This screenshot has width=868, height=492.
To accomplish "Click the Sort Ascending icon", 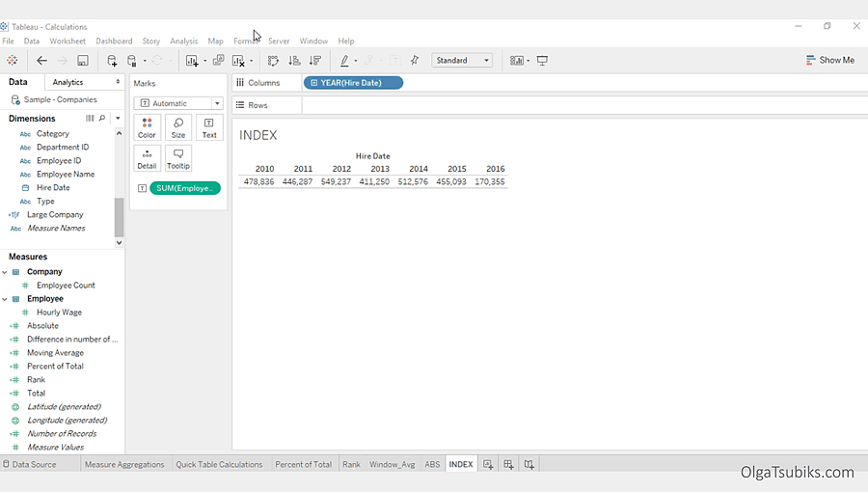I will point(294,61).
